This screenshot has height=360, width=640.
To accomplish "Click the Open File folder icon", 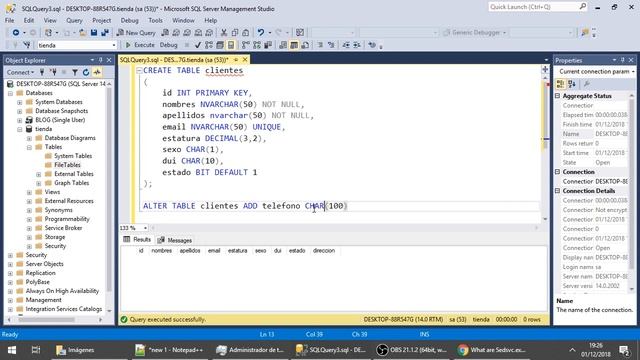I will [82, 33].
